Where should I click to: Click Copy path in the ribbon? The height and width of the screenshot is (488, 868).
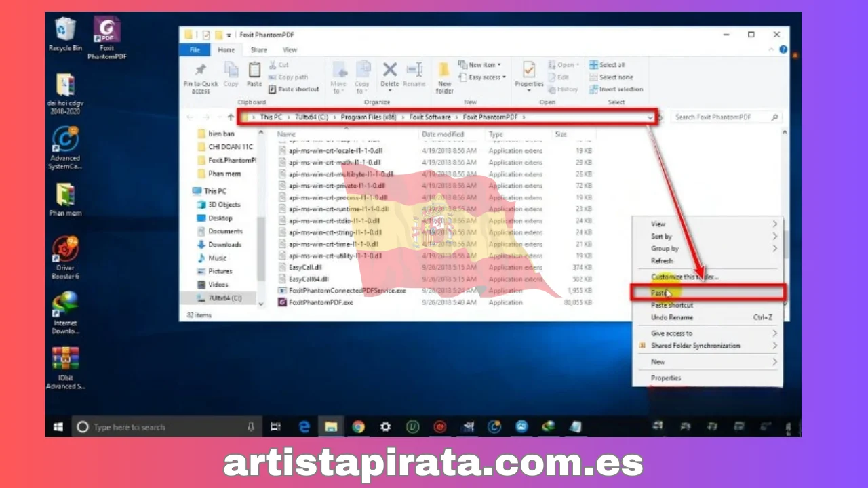[x=288, y=77]
